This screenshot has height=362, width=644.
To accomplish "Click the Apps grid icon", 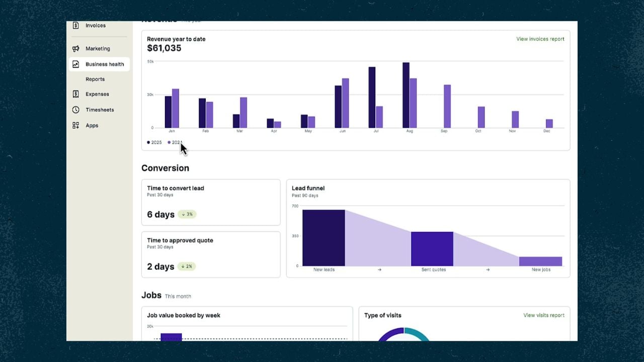I will (x=75, y=126).
